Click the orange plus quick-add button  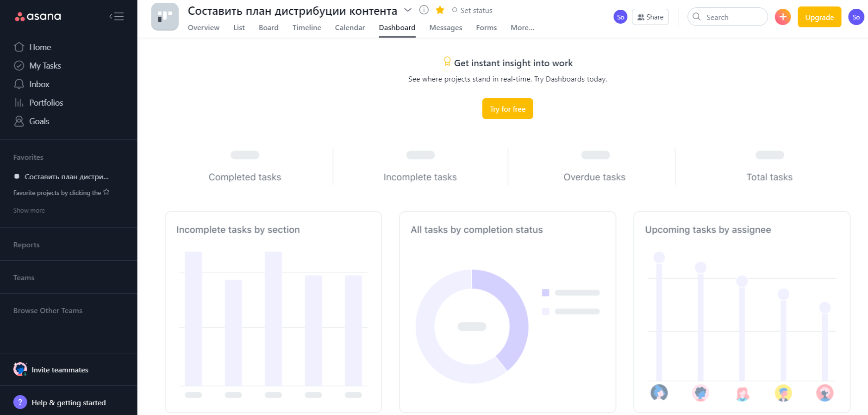coord(782,17)
